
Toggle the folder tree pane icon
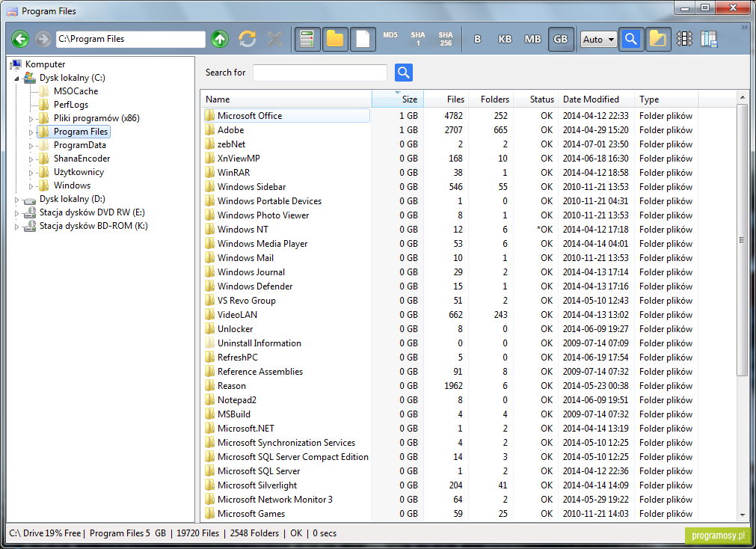click(x=658, y=39)
